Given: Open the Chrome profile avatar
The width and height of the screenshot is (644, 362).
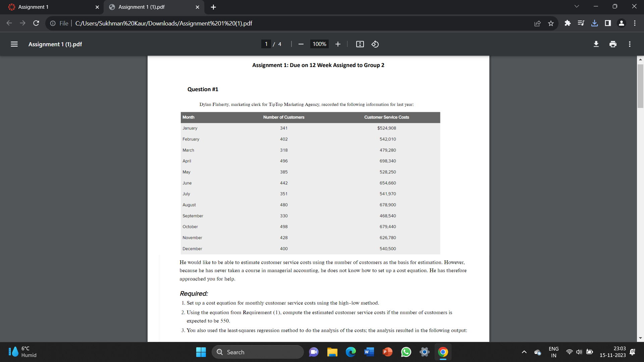Looking at the screenshot, I should [x=621, y=23].
